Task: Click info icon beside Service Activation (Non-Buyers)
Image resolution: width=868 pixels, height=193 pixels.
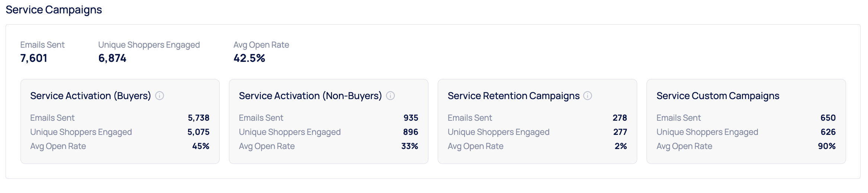Action: point(390,96)
